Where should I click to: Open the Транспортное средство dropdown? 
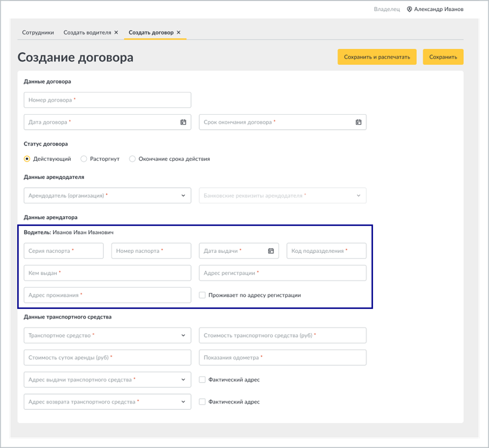coord(107,335)
